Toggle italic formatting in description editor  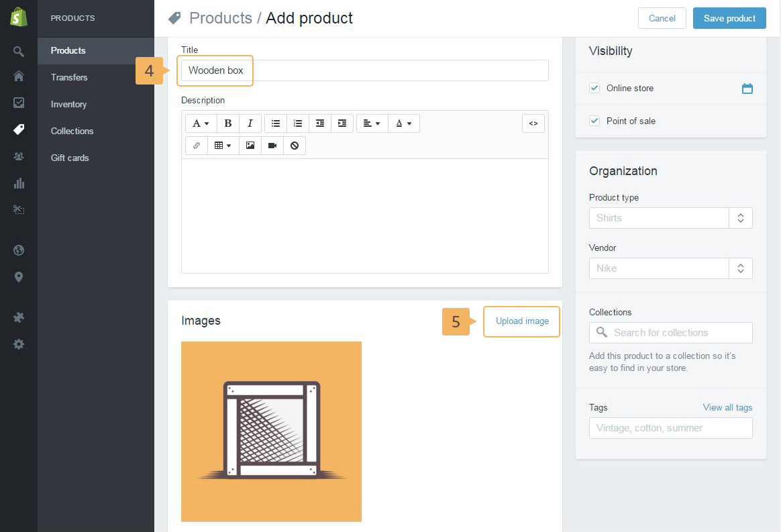click(250, 123)
